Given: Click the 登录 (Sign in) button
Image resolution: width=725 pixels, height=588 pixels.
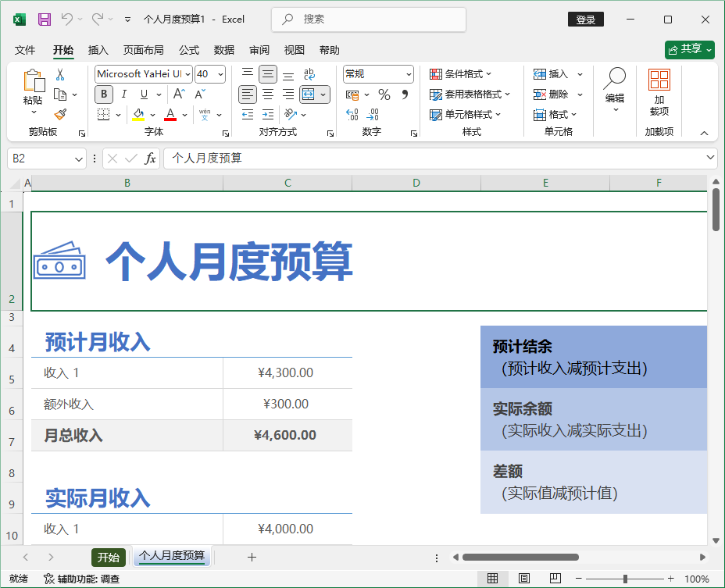Looking at the screenshot, I should (585, 19).
